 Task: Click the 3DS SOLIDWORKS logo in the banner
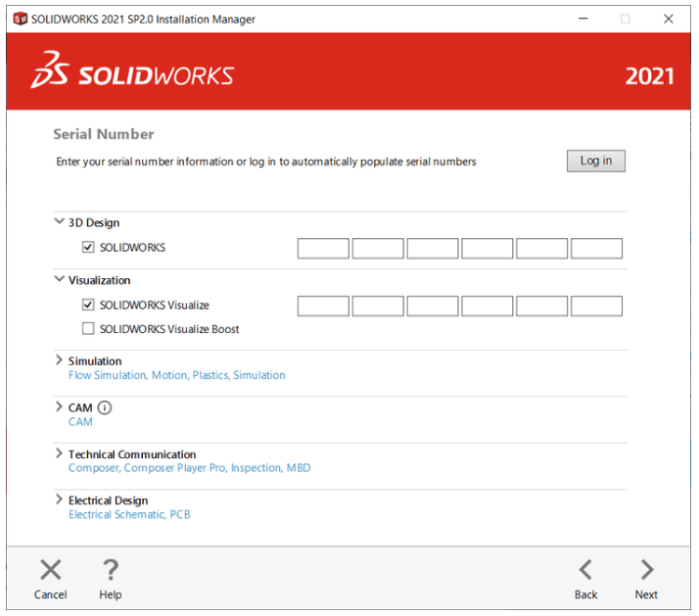pyautogui.click(x=132, y=71)
